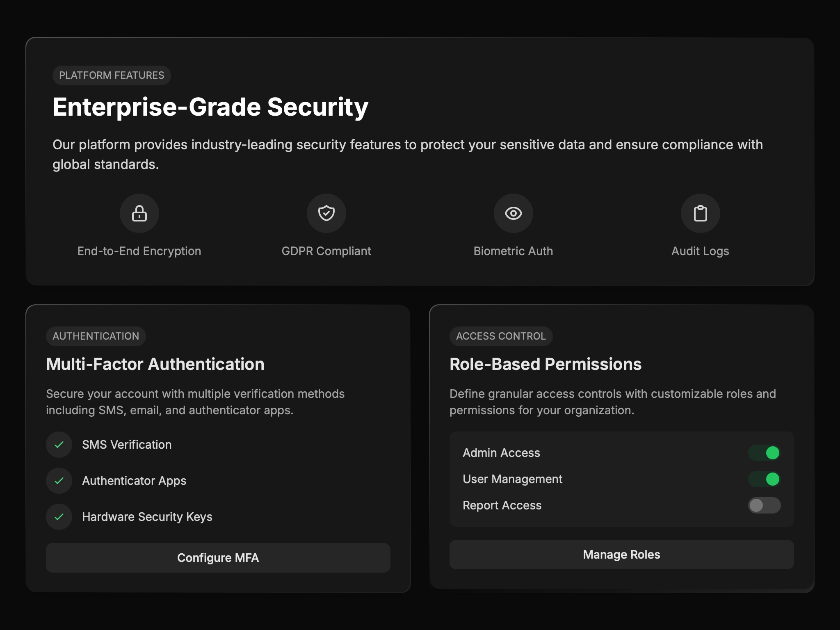Click the Enterprise-Grade Security heading
Screen dimensions: 840x630
tap(210, 107)
